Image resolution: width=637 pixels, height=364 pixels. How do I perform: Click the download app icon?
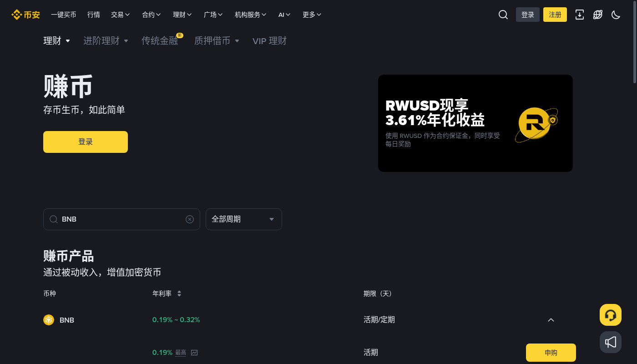tap(580, 15)
